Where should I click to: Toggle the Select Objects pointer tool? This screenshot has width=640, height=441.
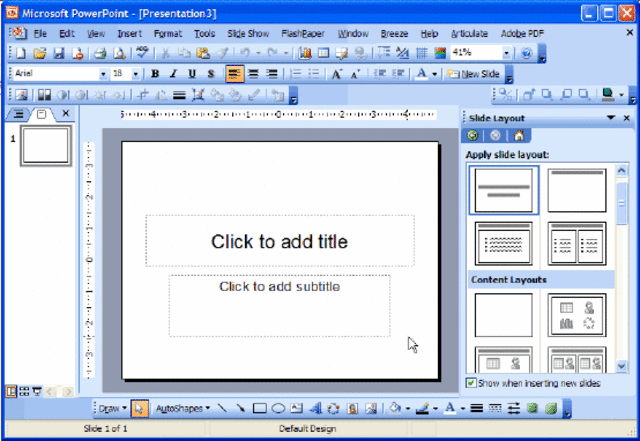point(139,408)
